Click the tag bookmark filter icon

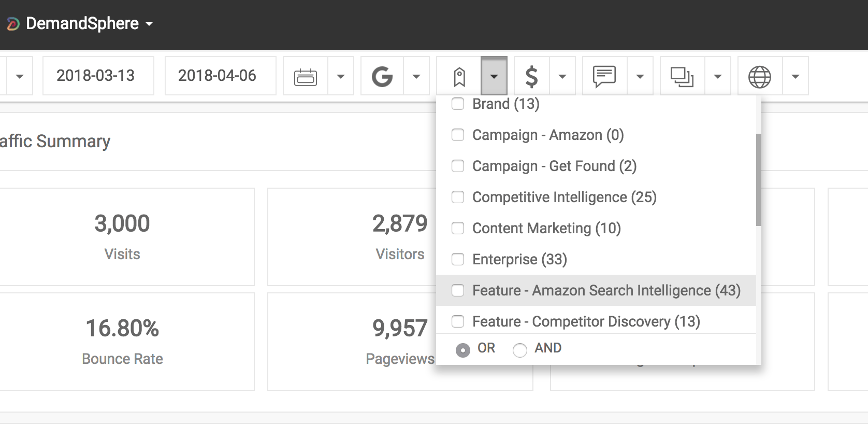pos(459,77)
